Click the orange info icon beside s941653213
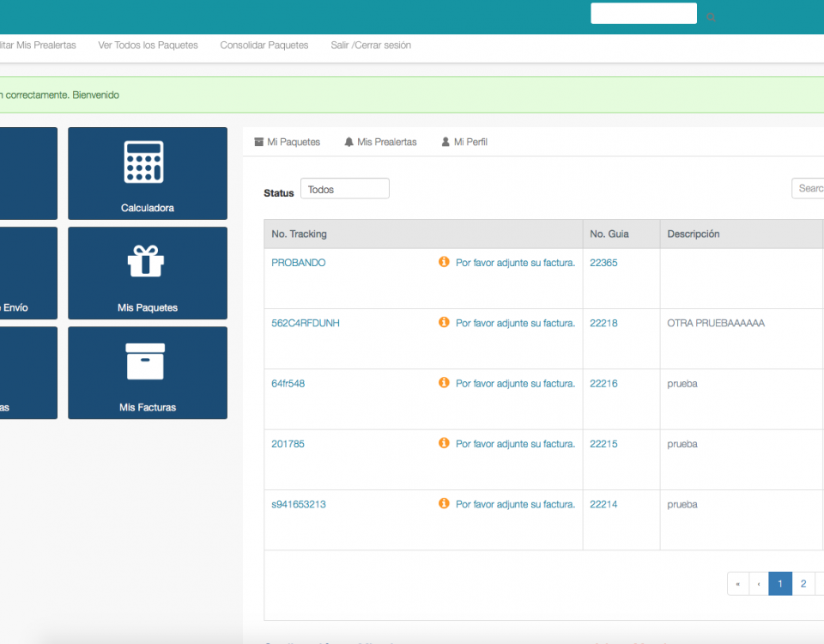Screen dimensions: 824x644 (x=444, y=504)
